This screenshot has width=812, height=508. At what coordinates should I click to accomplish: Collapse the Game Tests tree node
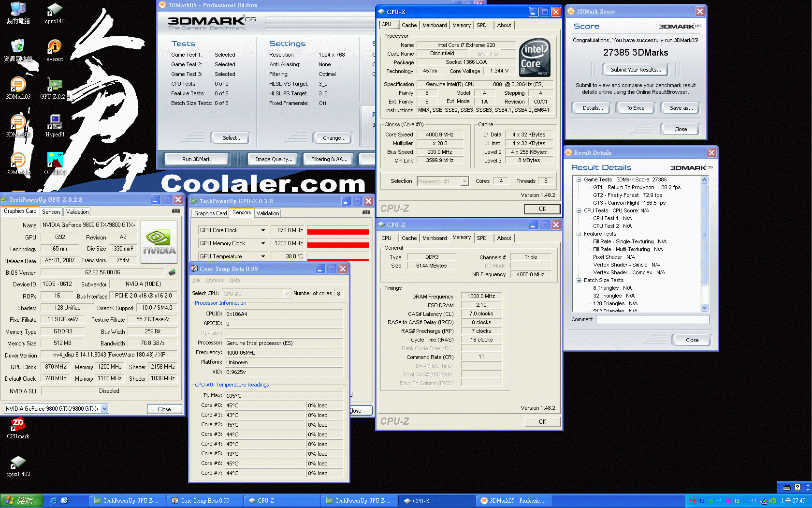(x=579, y=179)
